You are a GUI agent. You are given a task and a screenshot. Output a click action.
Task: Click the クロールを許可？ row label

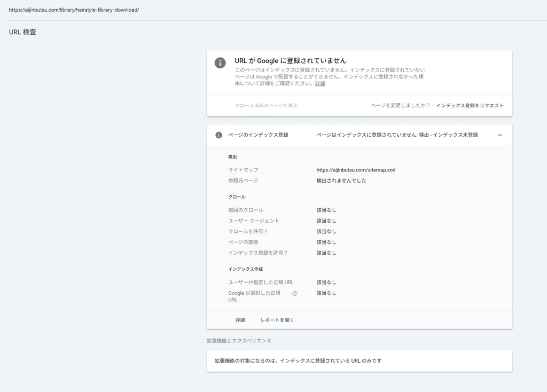point(248,231)
